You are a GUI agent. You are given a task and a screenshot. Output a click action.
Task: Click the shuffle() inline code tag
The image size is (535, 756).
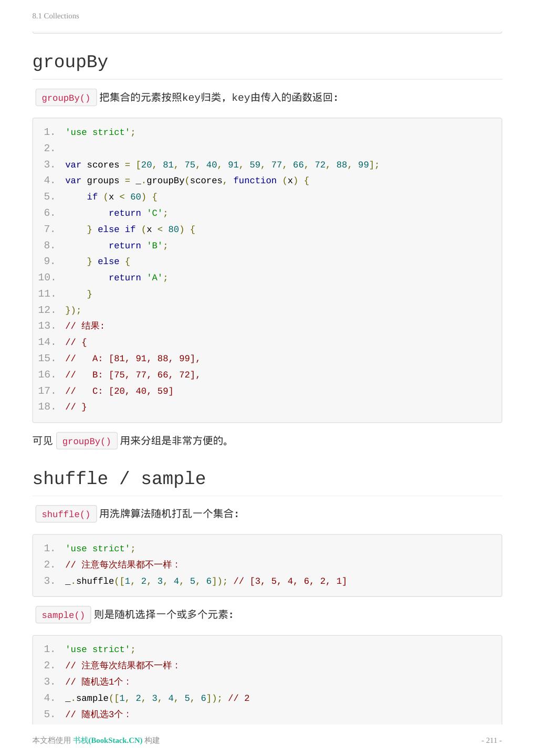66,514
